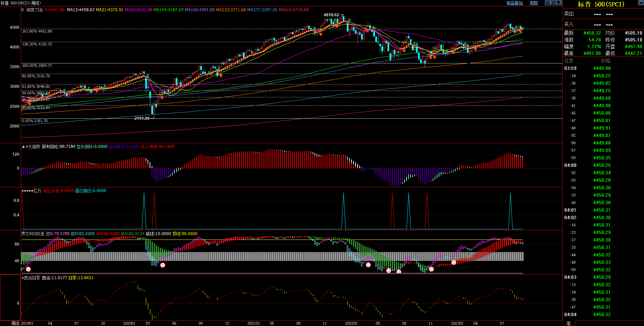
Task: Click the 胡家刀法 indicator name
Action: (x=35, y=10)
